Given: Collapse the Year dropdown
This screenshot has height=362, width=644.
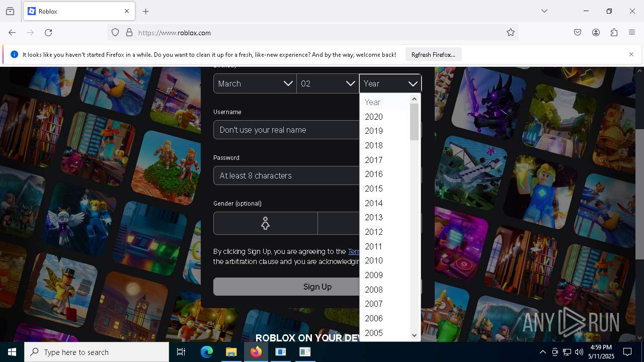Looking at the screenshot, I should tap(390, 83).
